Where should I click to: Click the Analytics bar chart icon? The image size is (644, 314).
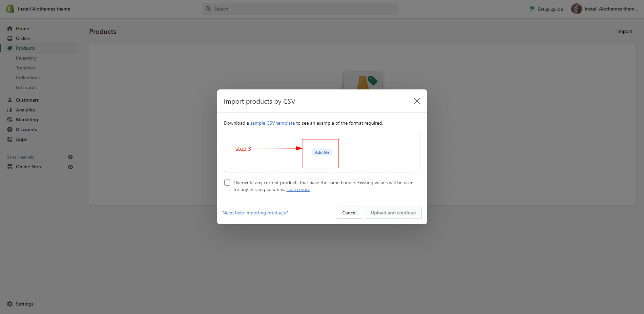(x=10, y=110)
